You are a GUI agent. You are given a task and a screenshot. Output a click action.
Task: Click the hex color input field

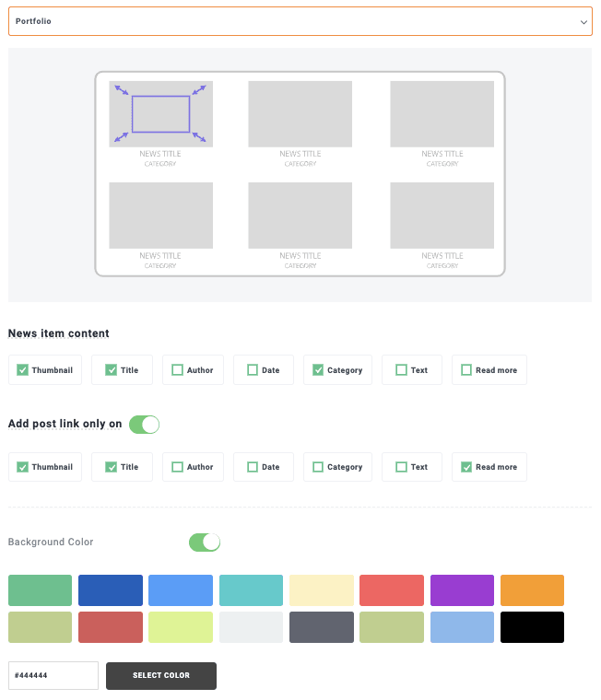53,675
